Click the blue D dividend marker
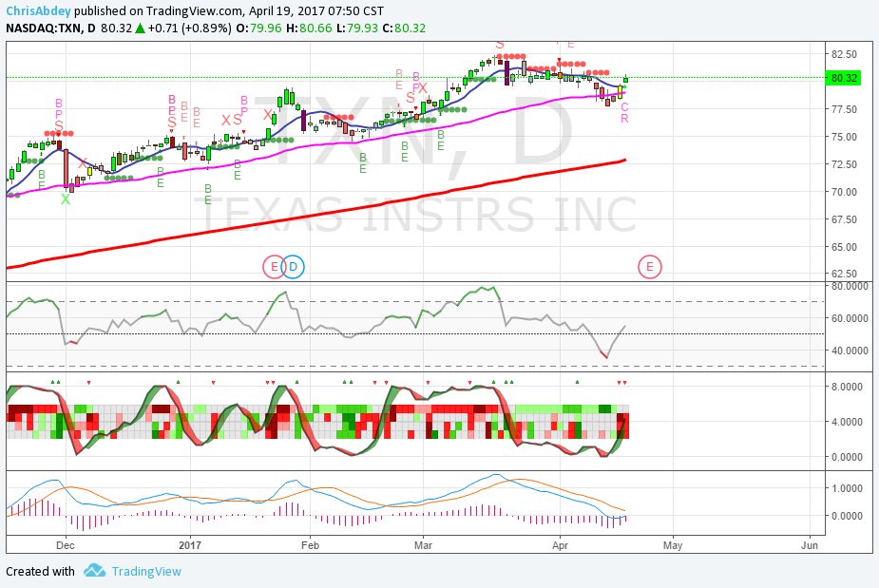Viewport: 879px width, 588px height. [293, 267]
